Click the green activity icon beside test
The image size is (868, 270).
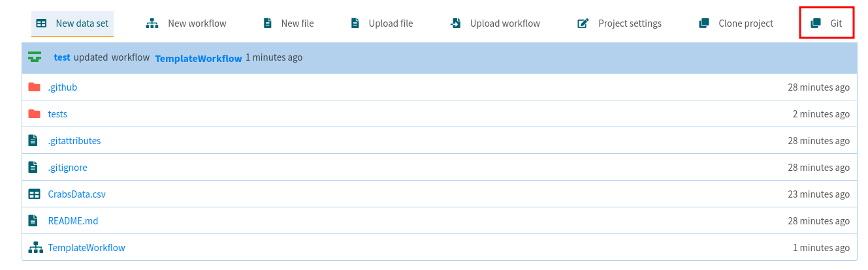(35, 57)
